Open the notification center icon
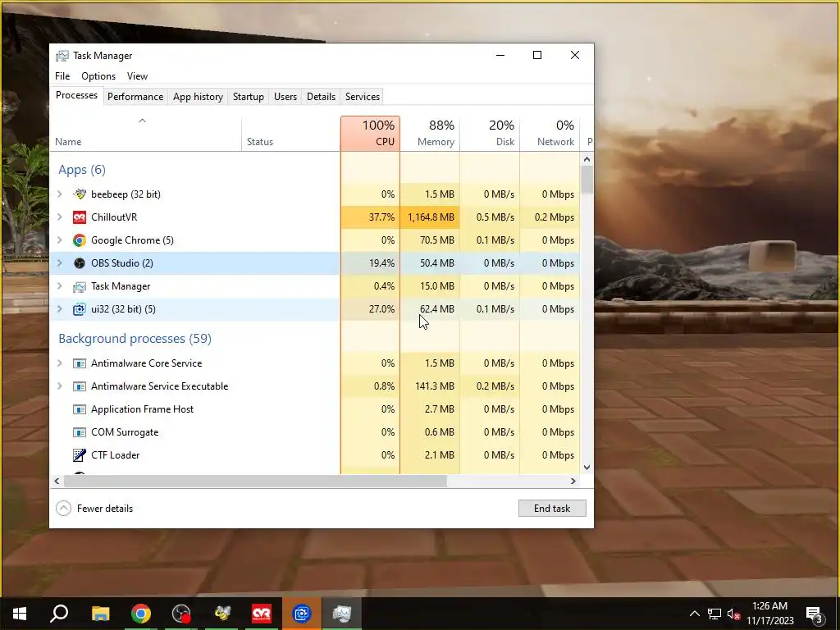 (x=814, y=614)
